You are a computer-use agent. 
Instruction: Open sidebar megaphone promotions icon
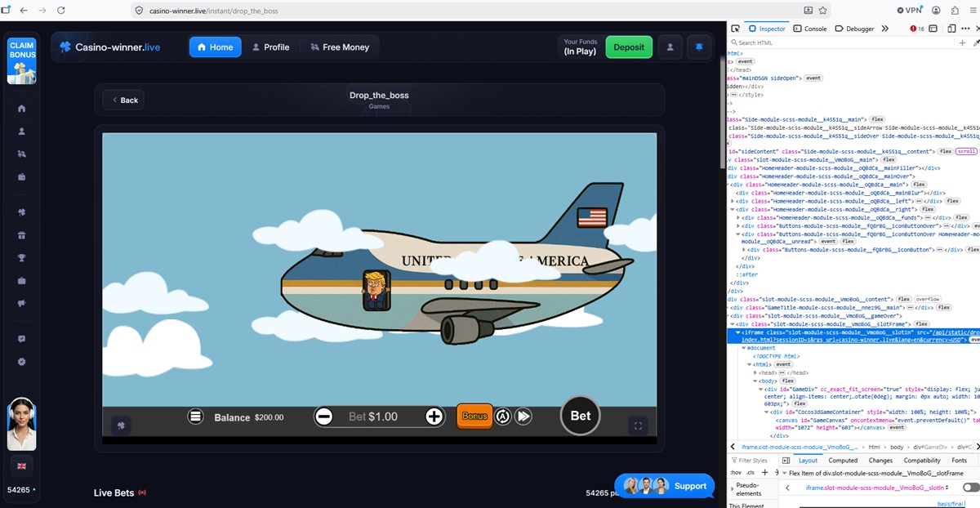[x=22, y=304]
